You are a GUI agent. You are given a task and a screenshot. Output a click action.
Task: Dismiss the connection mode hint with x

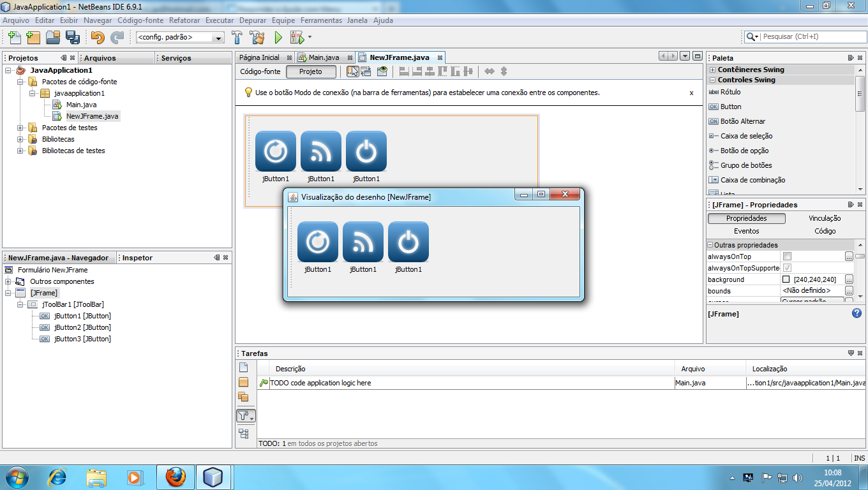pyautogui.click(x=691, y=93)
